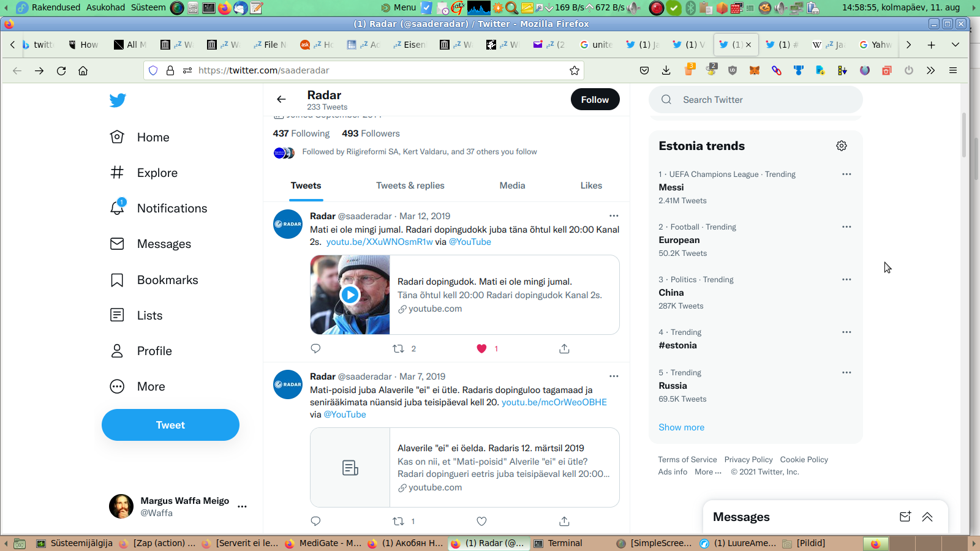Click the blue Tweet button
This screenshot has height=551, width=980.
(170, 425)
